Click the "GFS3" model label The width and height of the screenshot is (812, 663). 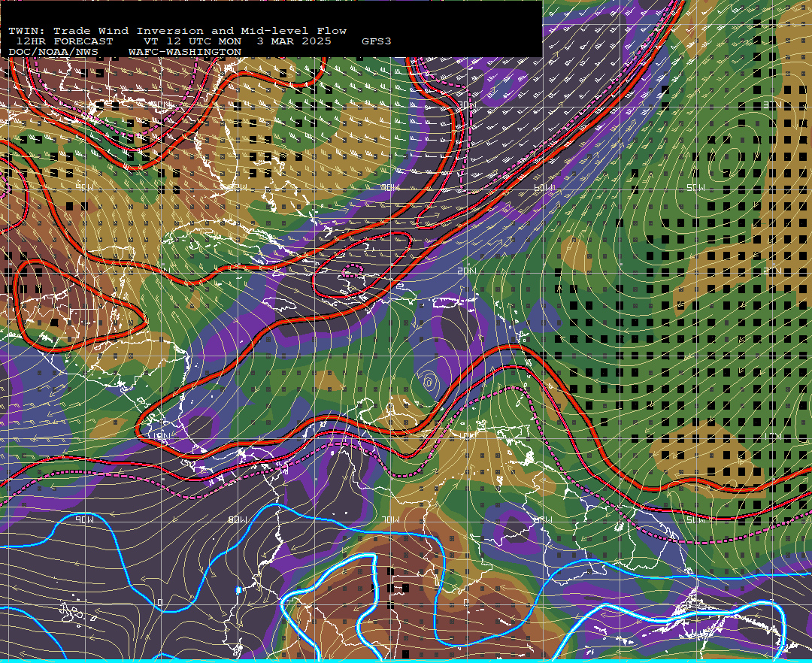[377, 41]
